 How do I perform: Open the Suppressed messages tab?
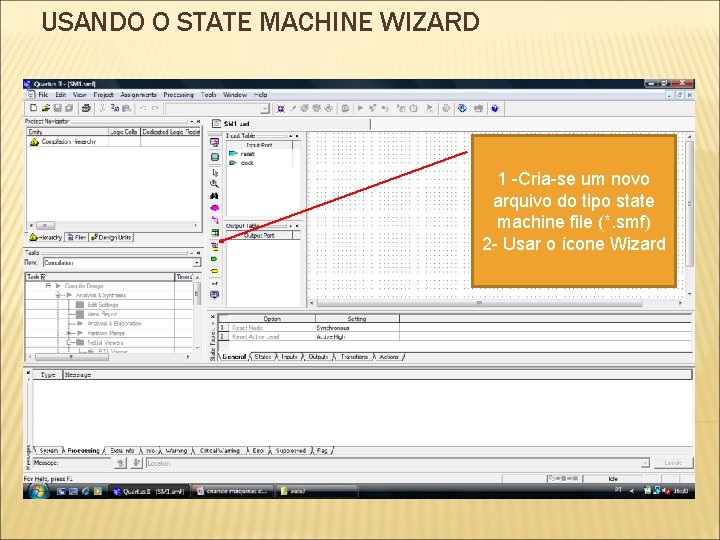(291, 451)
